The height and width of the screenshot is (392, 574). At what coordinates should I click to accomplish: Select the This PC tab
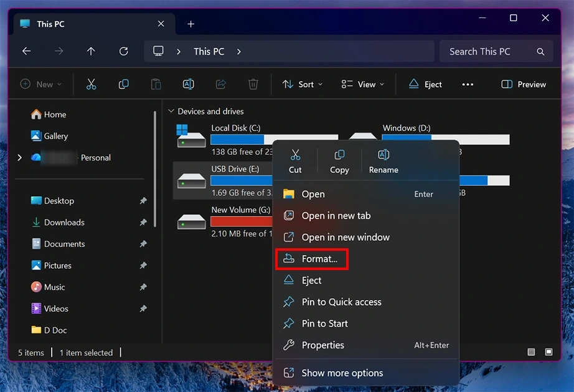coord(95,24)
